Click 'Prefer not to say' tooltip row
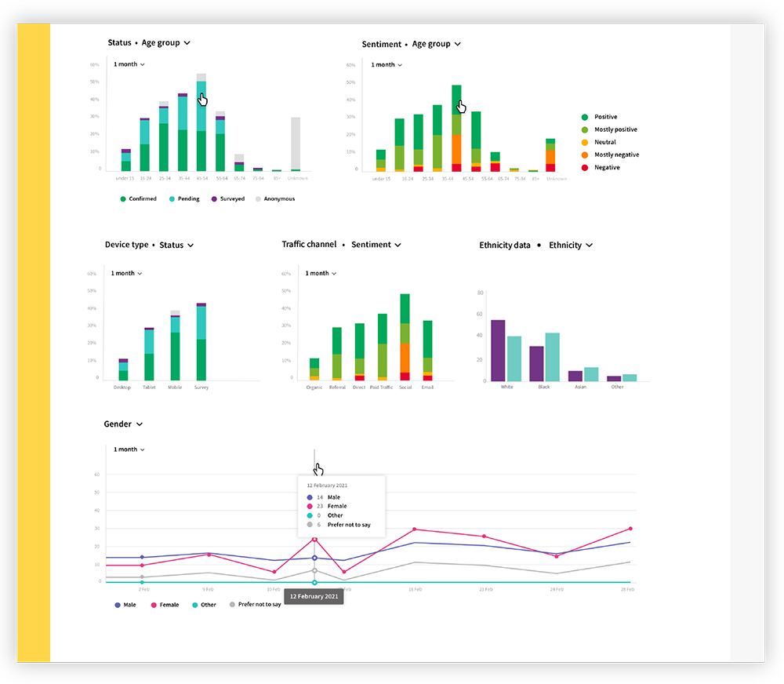The height and width of the screenshot is (684, 784). pyautogui.click(x=339, y=525)
